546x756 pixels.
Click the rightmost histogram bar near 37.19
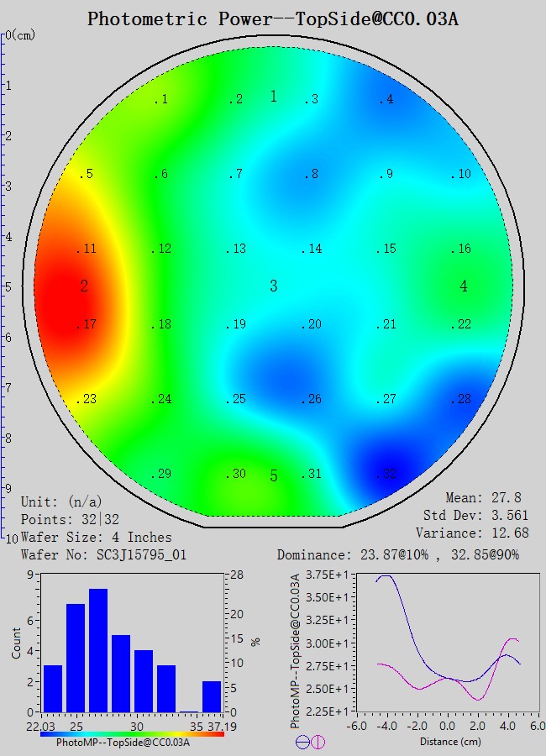tap(212, 696)
